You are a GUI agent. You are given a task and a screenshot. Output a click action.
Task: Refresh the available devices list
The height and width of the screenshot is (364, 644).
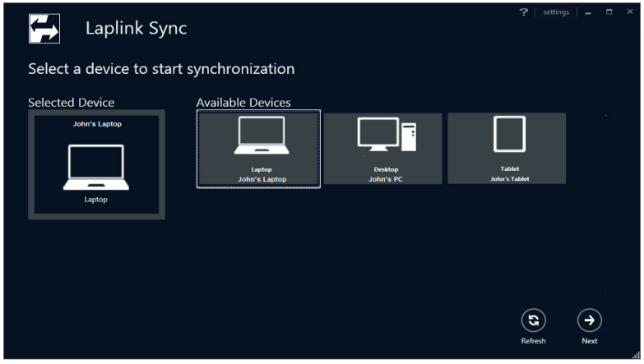[x=533, y=320]
